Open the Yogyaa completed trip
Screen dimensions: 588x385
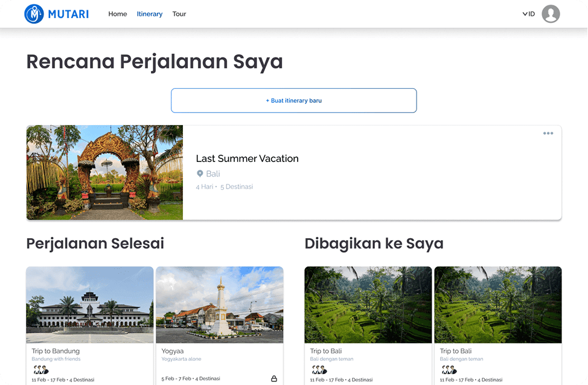pos(219,305)
